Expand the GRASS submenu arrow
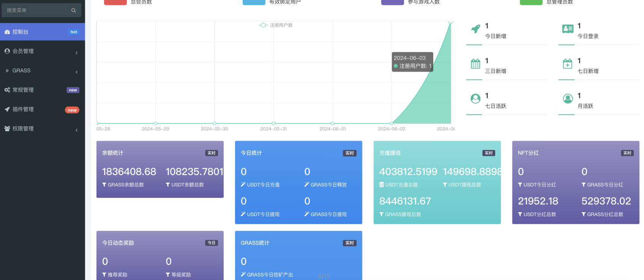 (76, 72)
